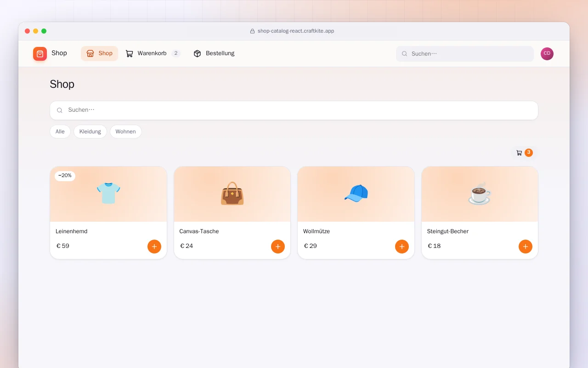Image resolution: width=588 pixels, height=368 pixels.
Task: Click the Leinenhemd t-shirt image
Action: 108,194
